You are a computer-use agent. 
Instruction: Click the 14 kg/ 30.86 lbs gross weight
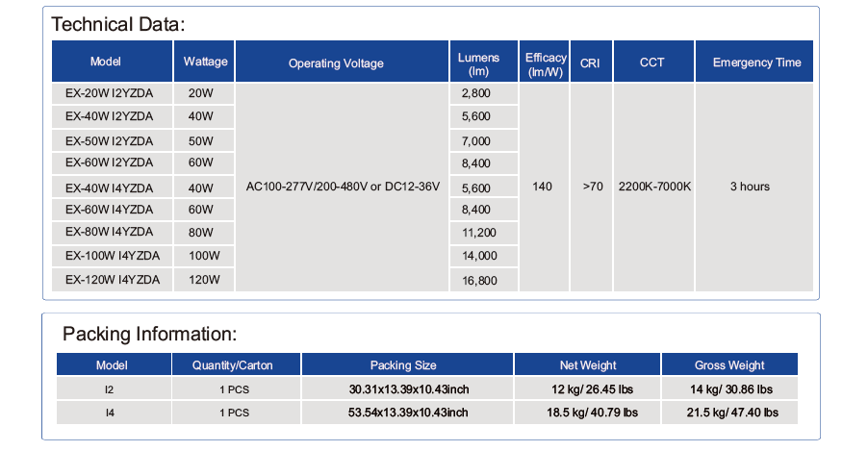730,389
